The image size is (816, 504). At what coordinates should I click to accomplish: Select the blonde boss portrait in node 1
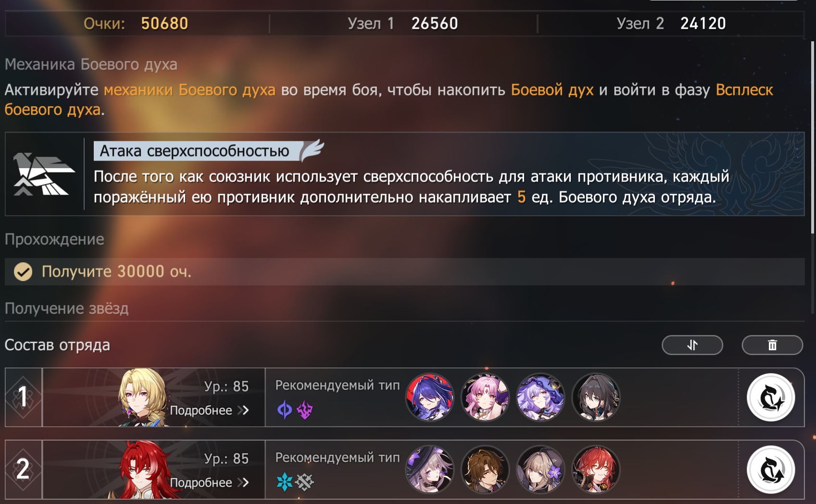[x=143, y=397]
